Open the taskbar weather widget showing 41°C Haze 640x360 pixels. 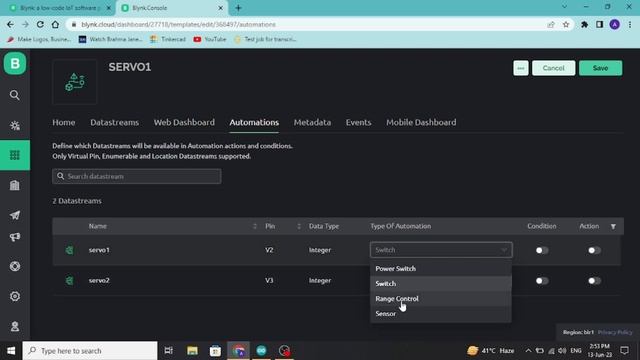491,351
